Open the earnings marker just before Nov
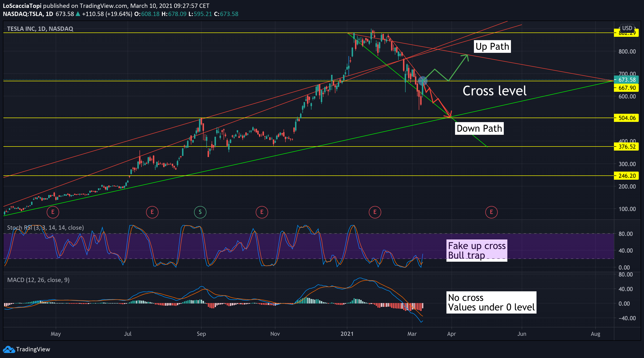Image resolution: width=644 pixels, height=358 pixels. click(x=262, y=212)
